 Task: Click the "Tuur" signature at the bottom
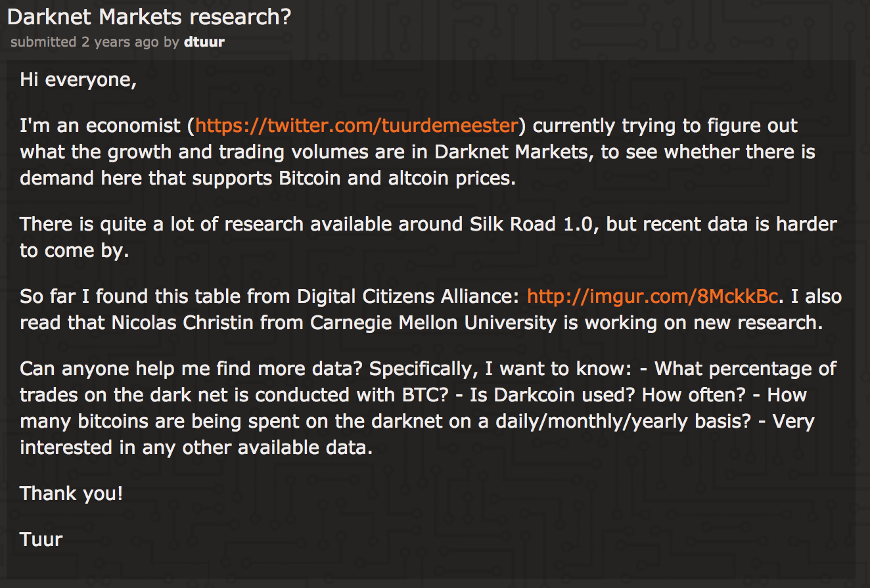(41, 539)
